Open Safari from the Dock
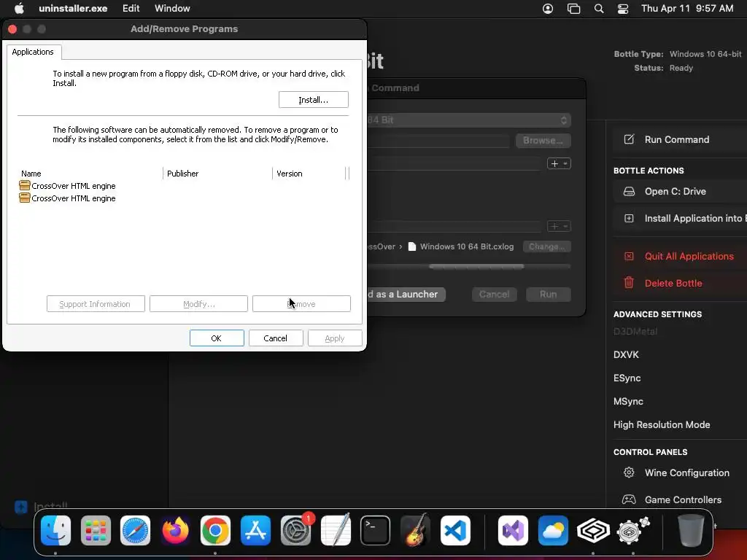Viewport: 747px width, 560px height. (x=135, y=531)
